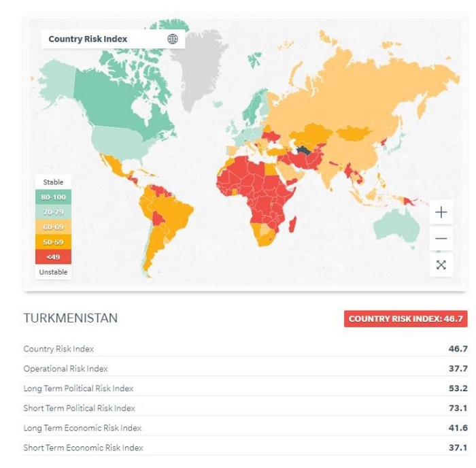The width and height of the screenshot is (476, 468).
Task: Zoom out using the minus button
Action: point(441,239)
